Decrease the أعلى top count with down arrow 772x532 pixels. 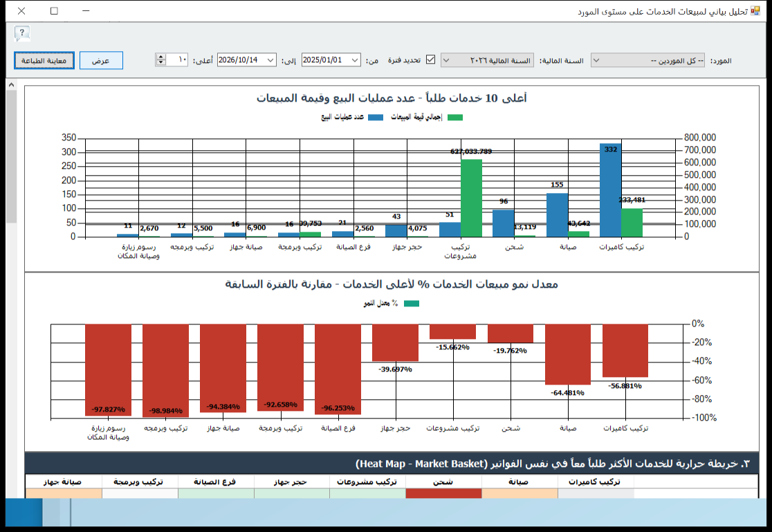point(160,63)
